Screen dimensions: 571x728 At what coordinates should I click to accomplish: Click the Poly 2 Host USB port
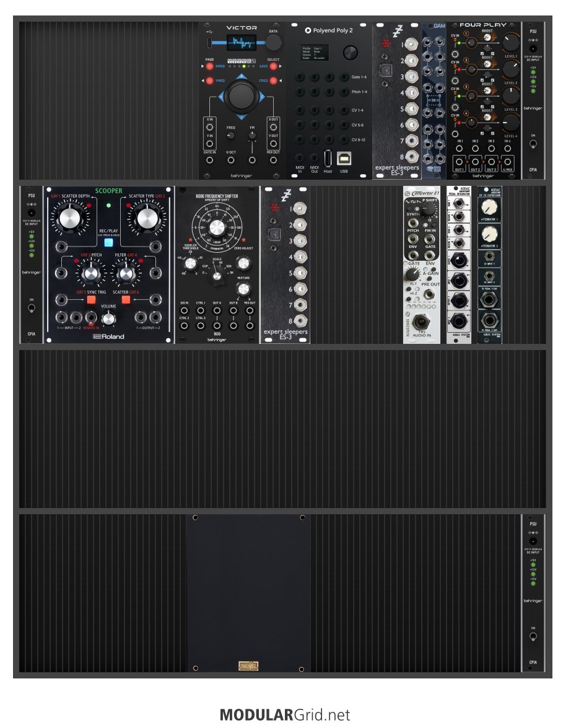[x=328, y=159]
